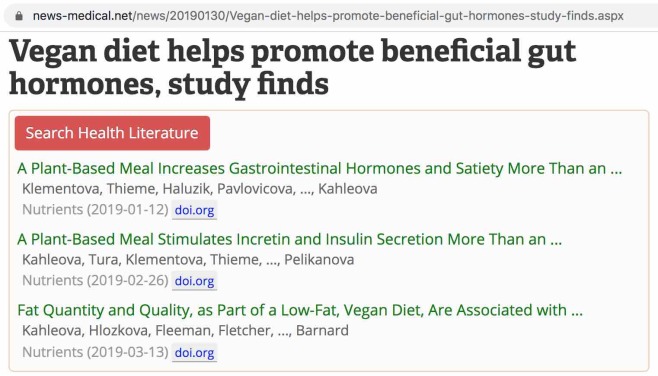Image resolution: width=658 pixels, height=376 pixels.
Task: Click author name Kahleova ending first citation
Action: [x=347, y=189]
